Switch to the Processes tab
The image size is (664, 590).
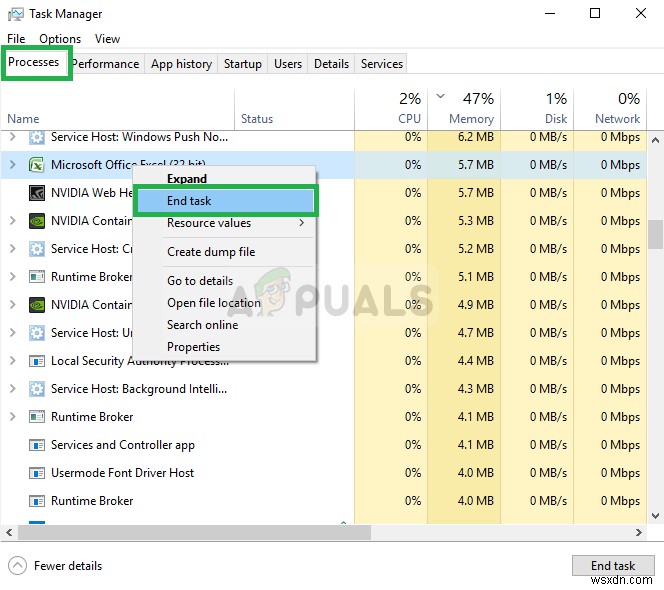34,62
